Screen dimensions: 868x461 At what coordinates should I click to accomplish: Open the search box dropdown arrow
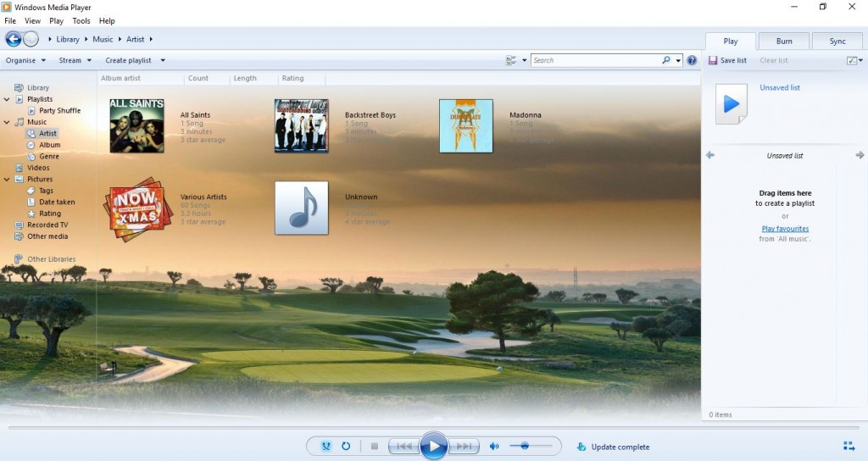pos(678,60)
